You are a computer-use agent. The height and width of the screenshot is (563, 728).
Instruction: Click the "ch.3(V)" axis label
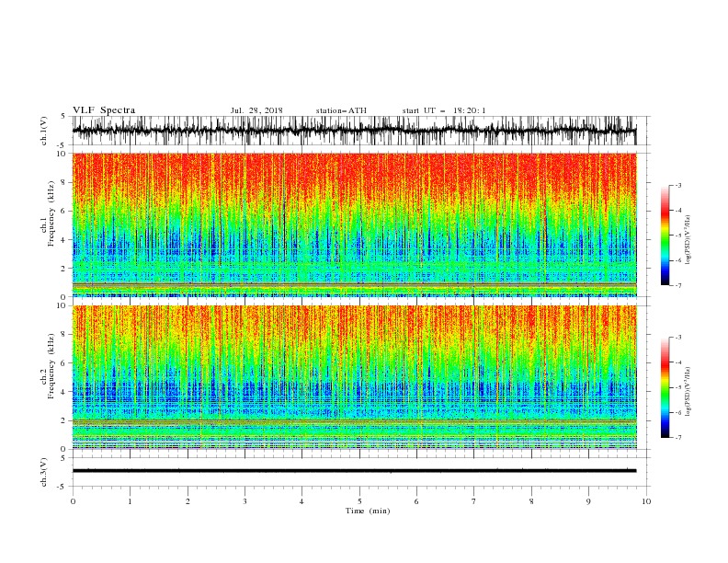coord(44,472)
